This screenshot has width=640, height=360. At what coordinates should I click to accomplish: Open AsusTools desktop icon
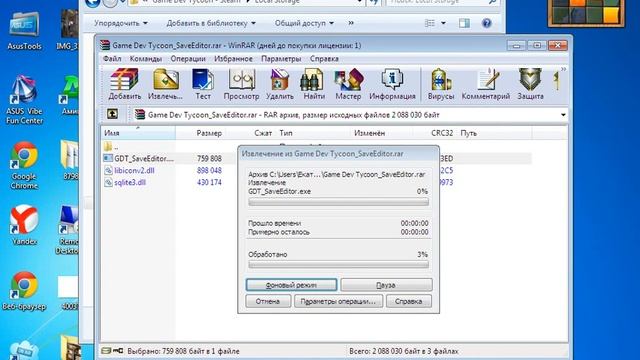(x=24, y=31)
